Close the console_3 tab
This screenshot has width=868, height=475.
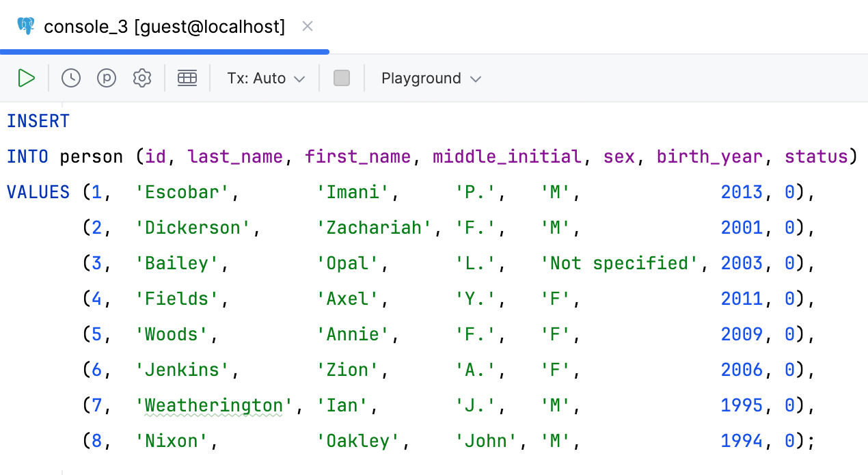tap(308, 27)
